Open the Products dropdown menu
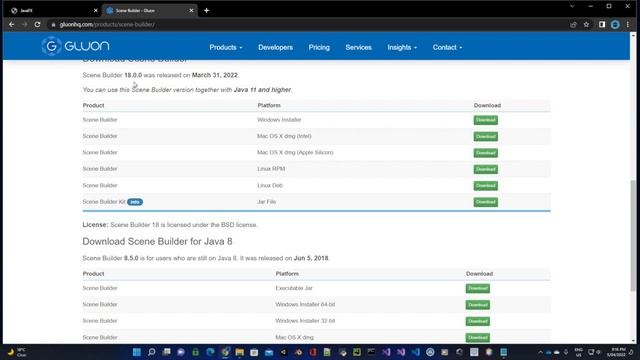 [x=226, y=47]
